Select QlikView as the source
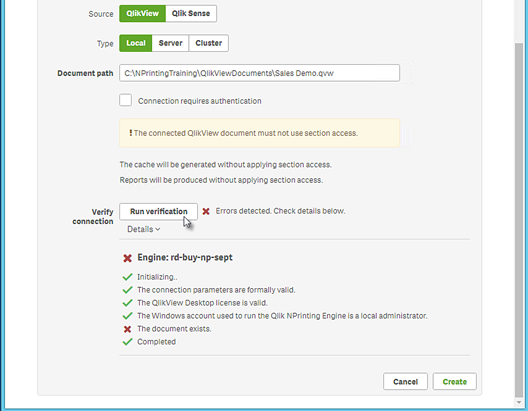The image size is (528, 411). click(x=142, y=13)
